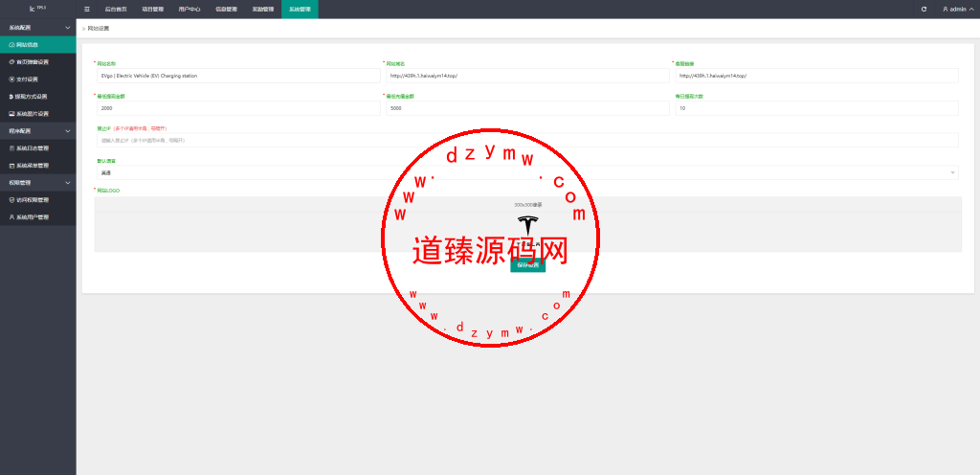Click the 网站设置 breadcrumb text

tap(99, 29)
